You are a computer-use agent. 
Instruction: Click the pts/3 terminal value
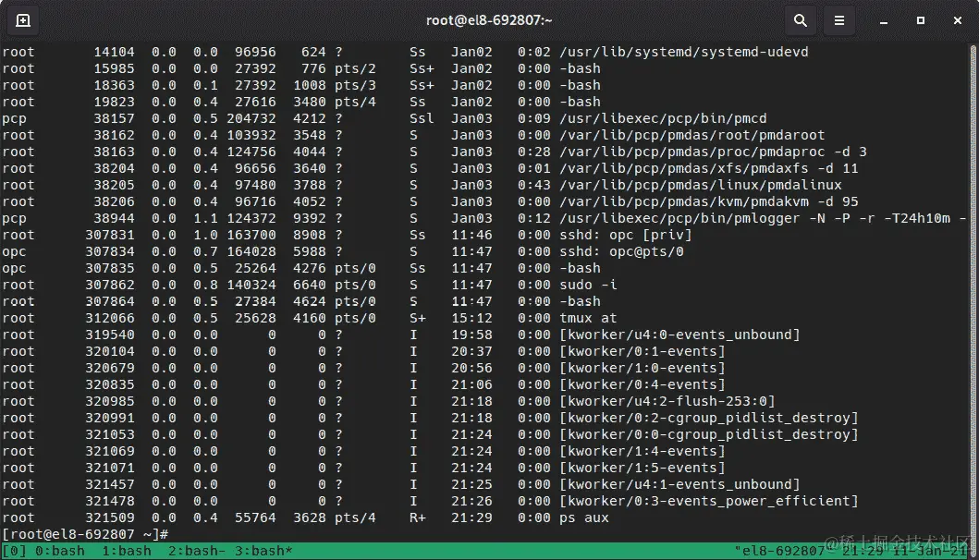pos(355,85)
